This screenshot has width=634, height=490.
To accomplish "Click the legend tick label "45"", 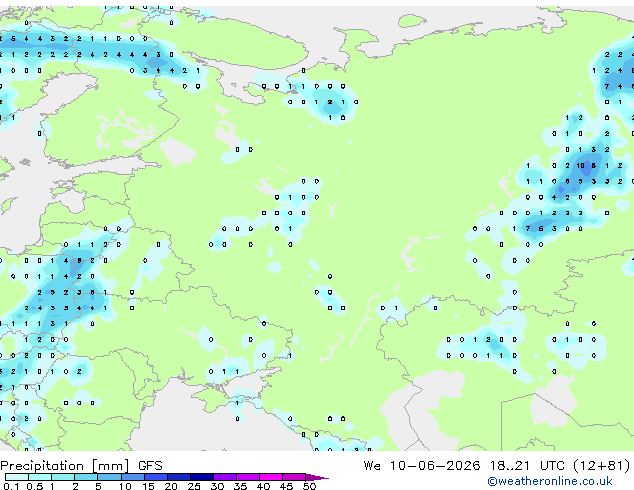I will 286,486.
